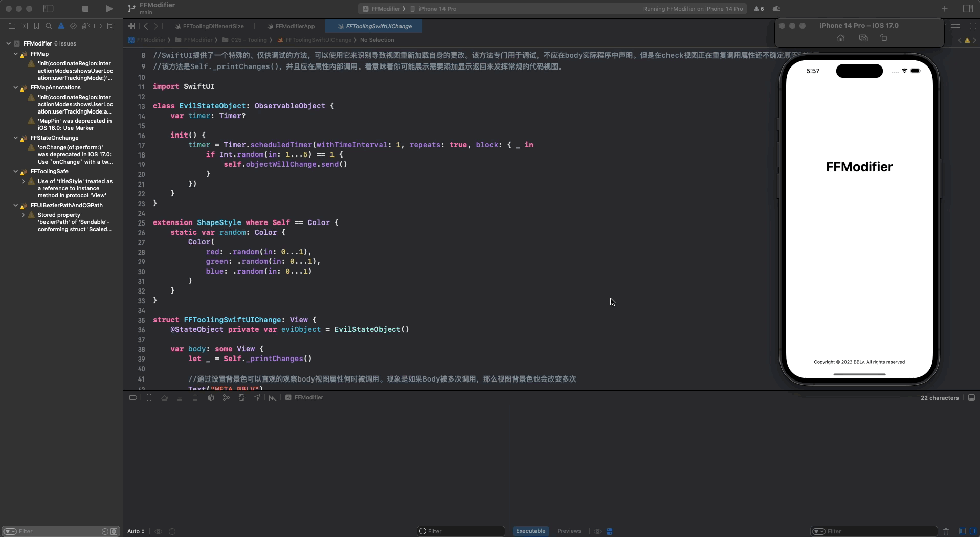
Task: Open the Report navigator list icon
Action: [x=110, y=26]
